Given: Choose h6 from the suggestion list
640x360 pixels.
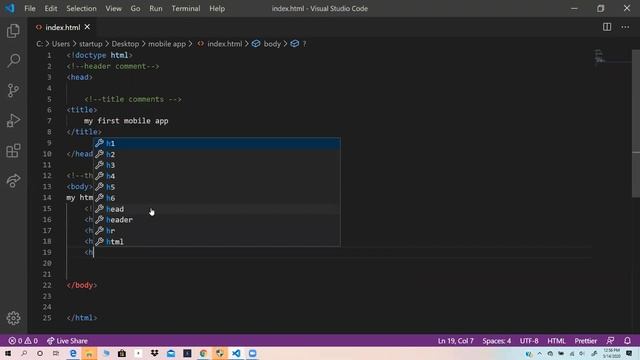Looking at the screenshot, I should pos(217,198).
